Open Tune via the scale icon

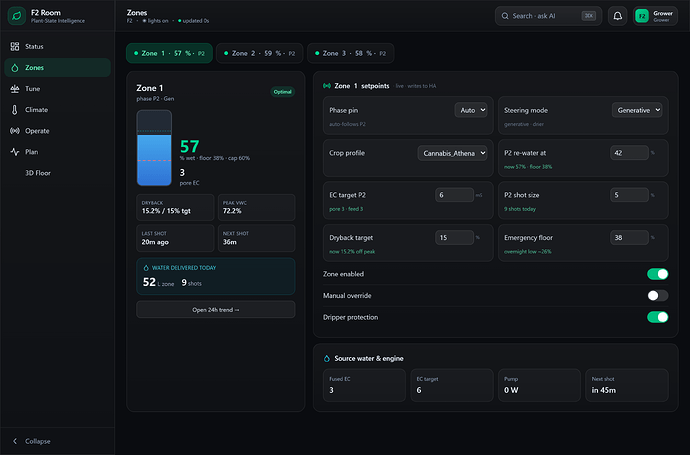coord(15,88)
